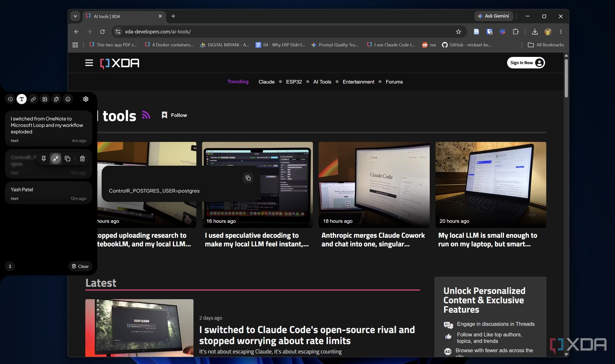Pin the ControlR clipboard entry
This screenshot has width=615, height=364.
44,159
